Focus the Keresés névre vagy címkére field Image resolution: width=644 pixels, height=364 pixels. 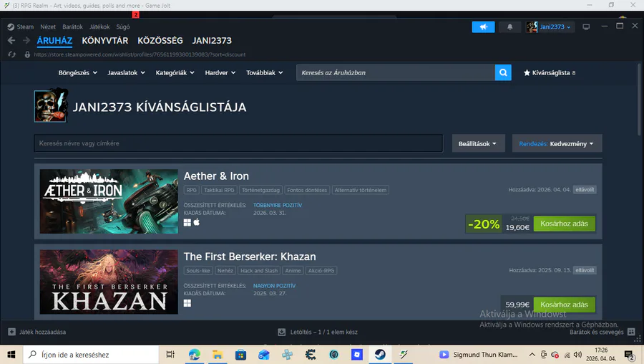pos(238,143)
